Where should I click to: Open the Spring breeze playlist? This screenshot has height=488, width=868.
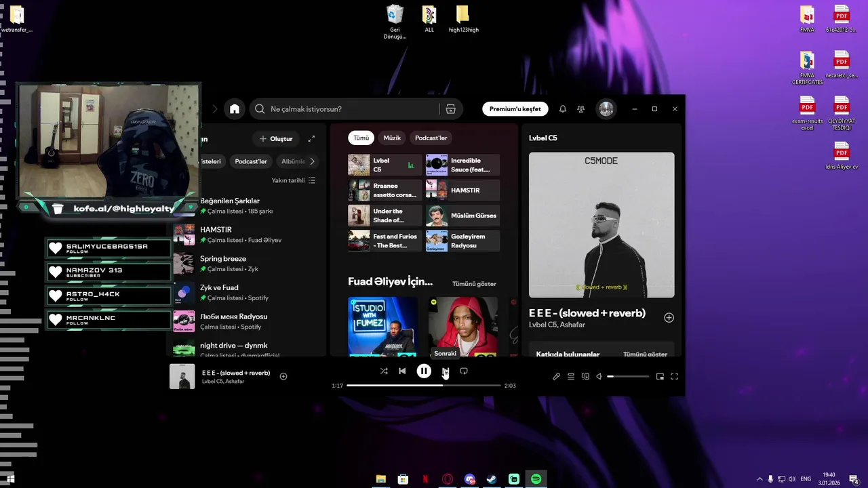(247, 264)
